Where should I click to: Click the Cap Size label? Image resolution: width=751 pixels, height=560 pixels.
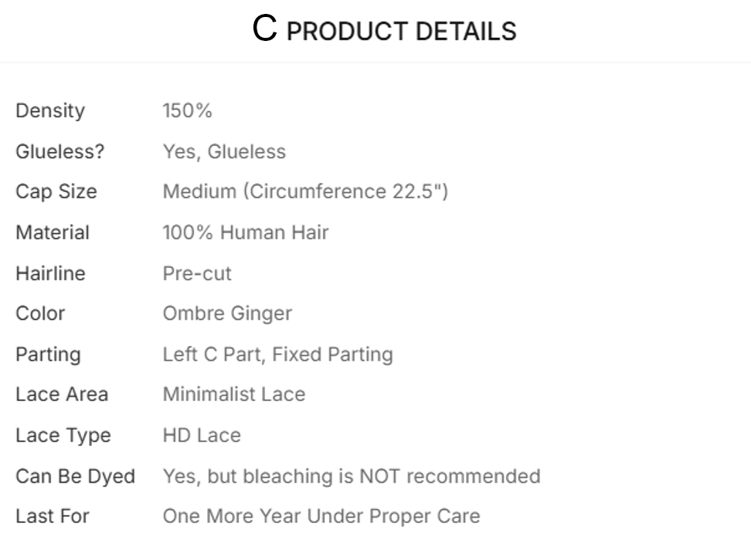(56, 192)
